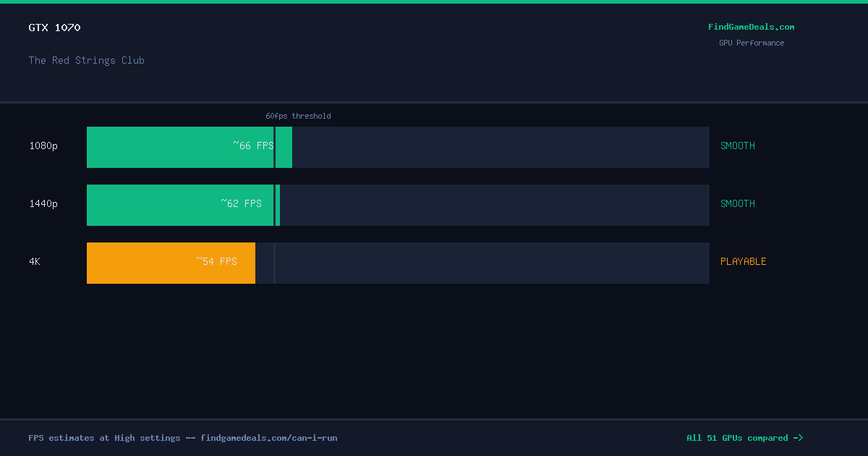868x456 pixels.
Task: Click the 1080p resolution label
Action: tap(43, 145)
